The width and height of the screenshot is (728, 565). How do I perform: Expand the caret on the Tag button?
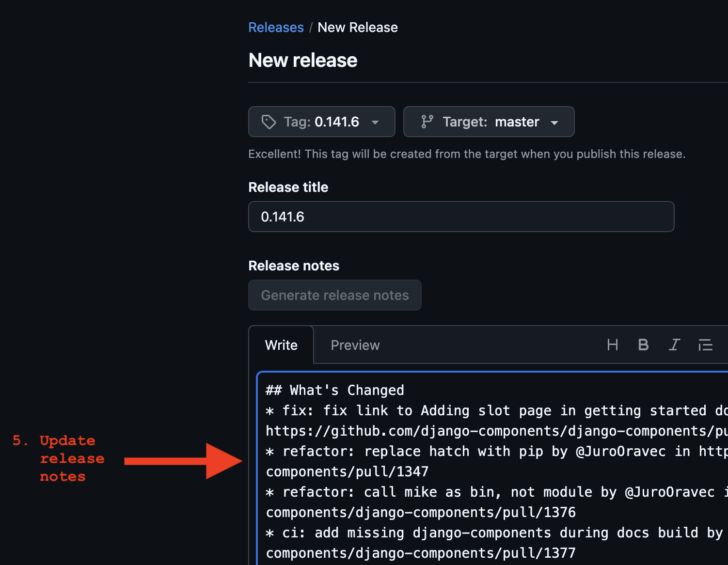point(375,123)
